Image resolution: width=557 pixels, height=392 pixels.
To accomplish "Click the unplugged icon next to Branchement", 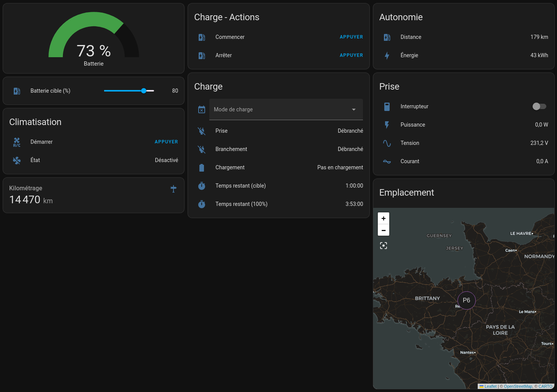I will 202,149.
